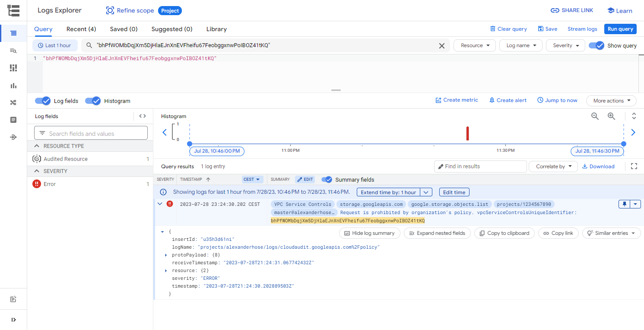Open Log Analytics sidebar icon
The width and height of the screenshot is (644, 330).
[13, 51]
